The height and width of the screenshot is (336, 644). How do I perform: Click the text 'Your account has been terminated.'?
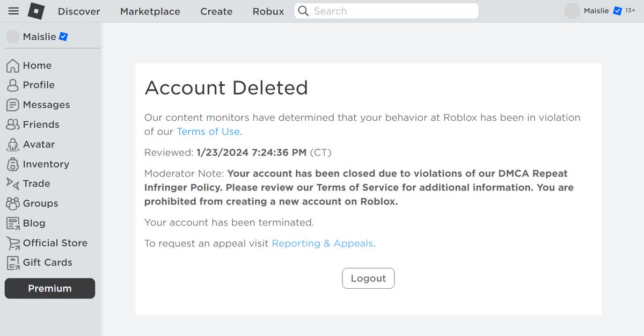coord(229,222)
